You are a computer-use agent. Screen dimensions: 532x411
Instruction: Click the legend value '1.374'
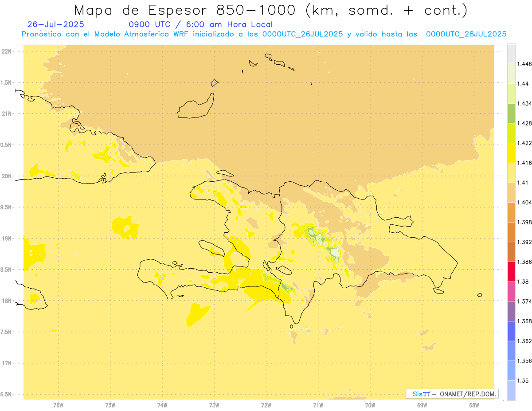click(x=524, y=301)
